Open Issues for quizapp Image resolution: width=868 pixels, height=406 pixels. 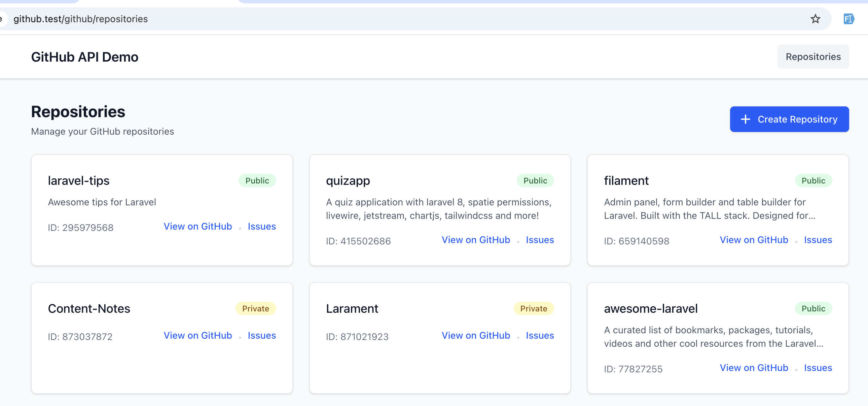tap(540, 240)
